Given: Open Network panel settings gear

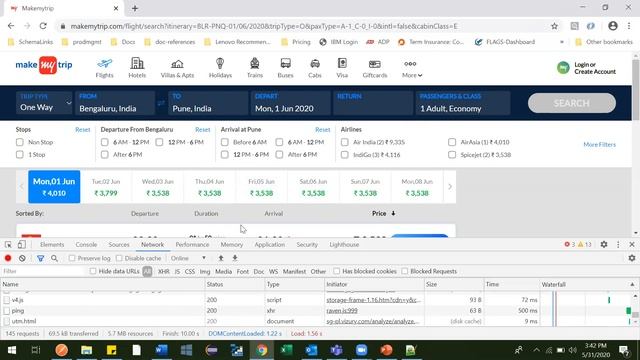Looking at the screenshot, I should tap(632, 258).
